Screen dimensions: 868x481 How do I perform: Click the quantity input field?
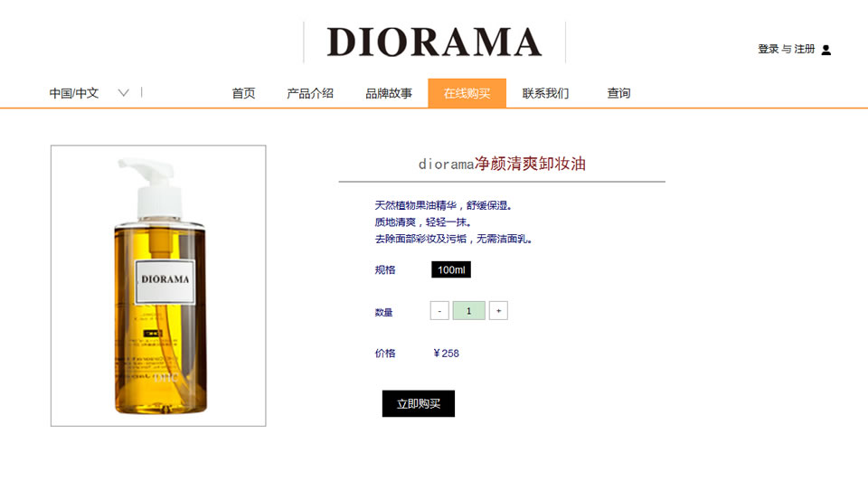pos(469,310)
